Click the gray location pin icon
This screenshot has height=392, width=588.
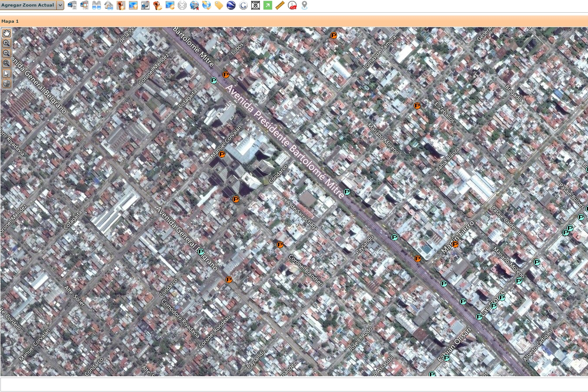pos(304,5)
